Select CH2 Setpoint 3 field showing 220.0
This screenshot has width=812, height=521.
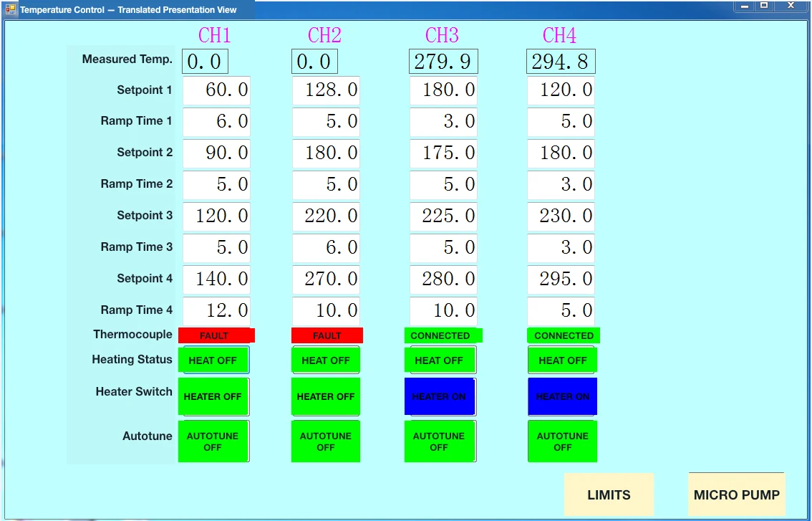point(326,216)
